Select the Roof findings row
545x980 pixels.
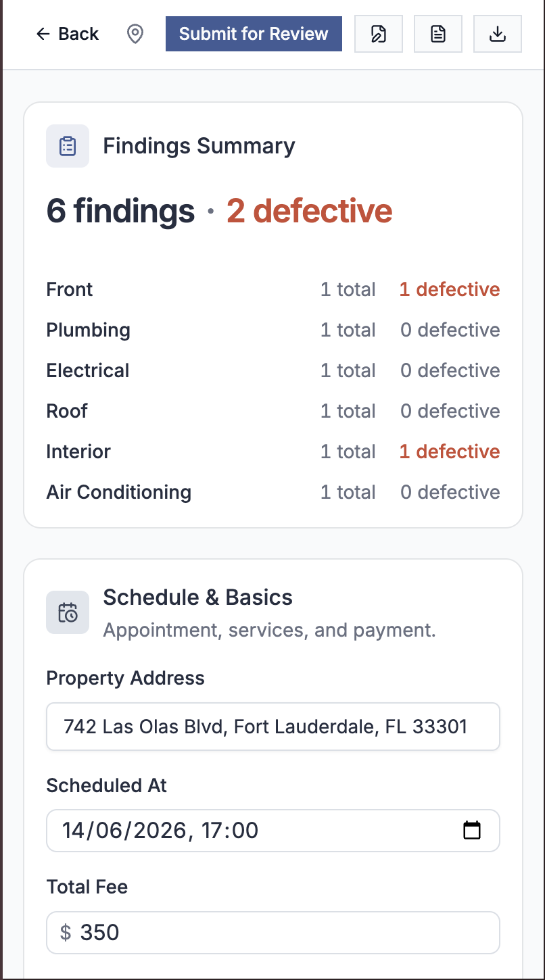click(x=273, y=411)
